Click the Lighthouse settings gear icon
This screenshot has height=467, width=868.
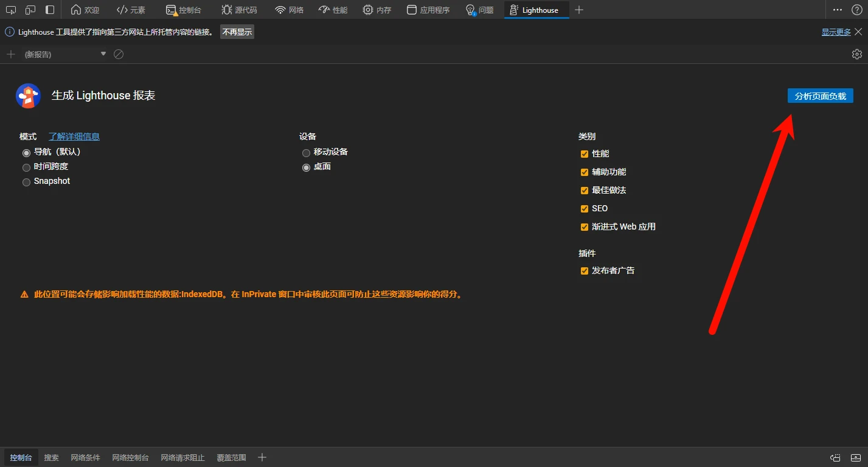[856, 54]
